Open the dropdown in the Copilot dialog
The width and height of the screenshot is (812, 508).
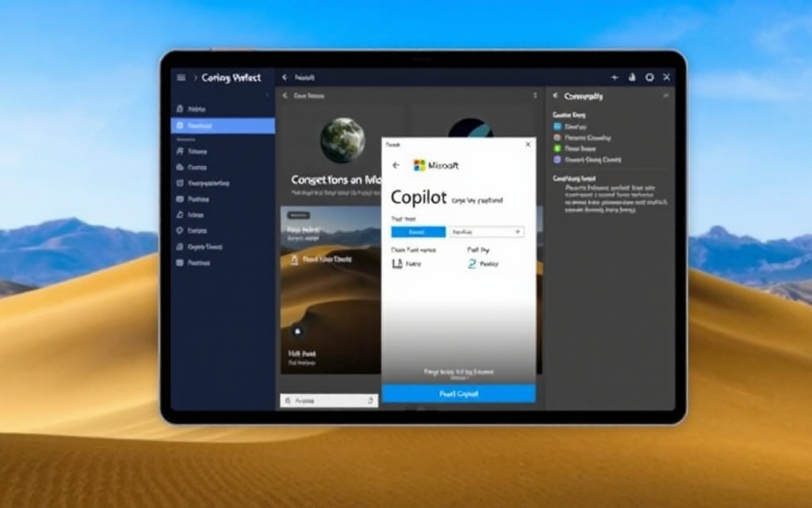pos(486,232)
